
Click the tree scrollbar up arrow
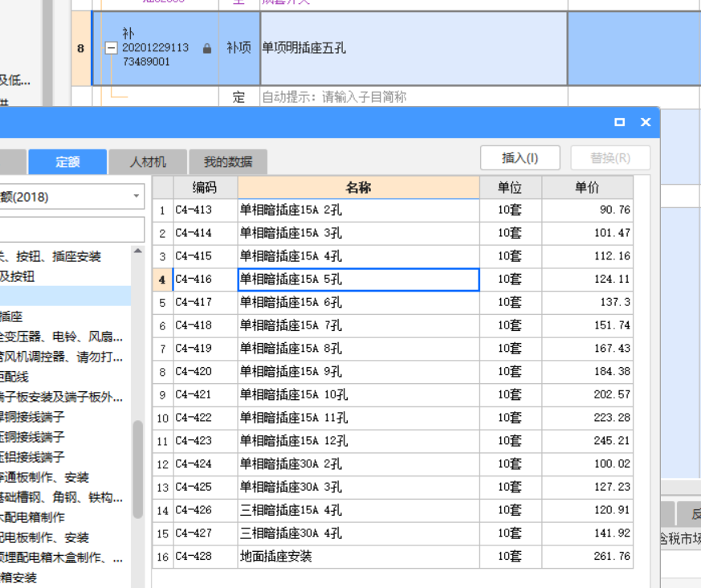click(x=137, y=251)
